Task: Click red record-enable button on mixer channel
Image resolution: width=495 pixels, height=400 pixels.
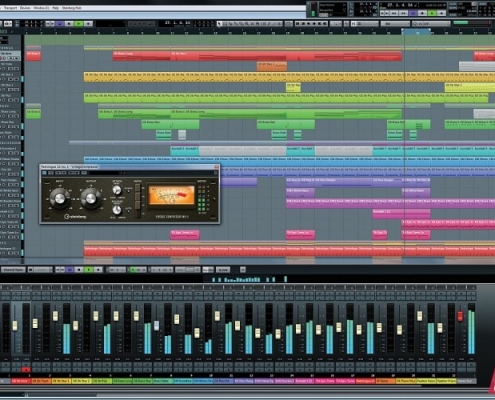Action: coord(26,369)
